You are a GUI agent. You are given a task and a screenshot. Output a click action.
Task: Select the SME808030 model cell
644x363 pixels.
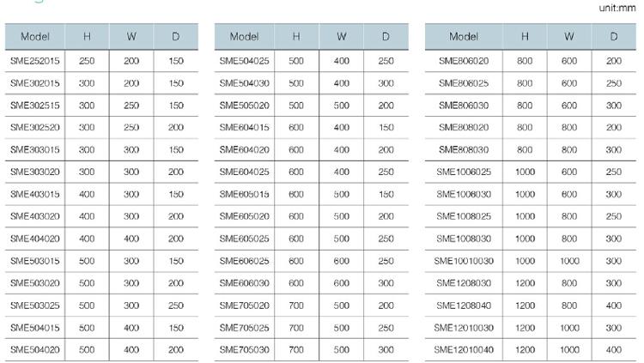click(464, 149)
